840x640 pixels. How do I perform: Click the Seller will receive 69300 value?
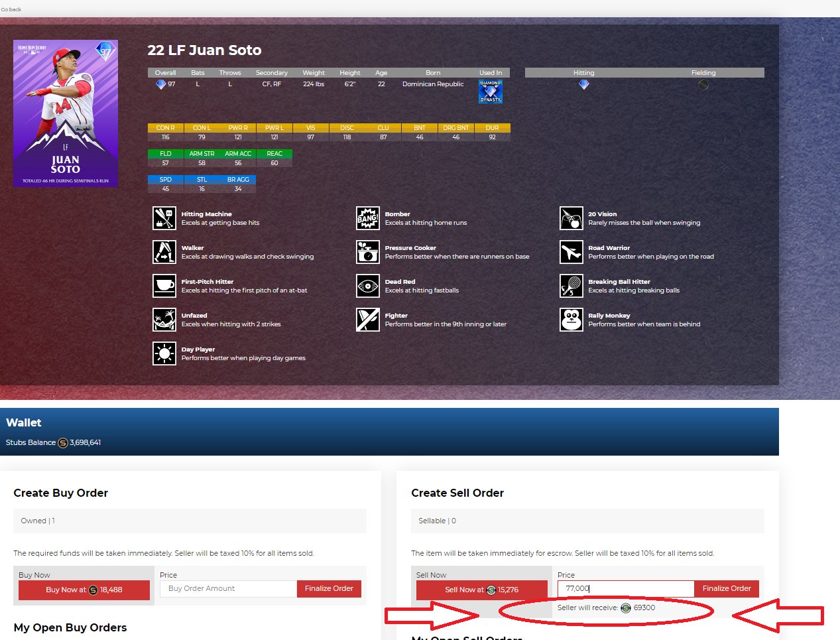point(644,608)
